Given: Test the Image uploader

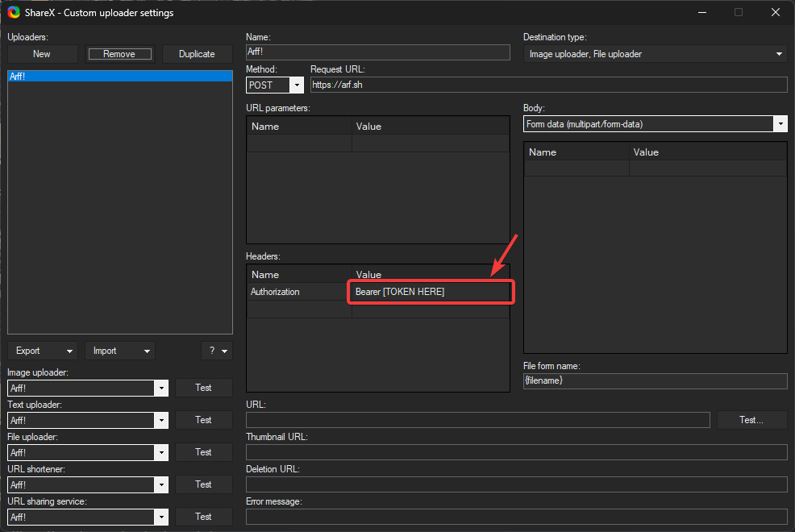Looking at the screenshot, I should click(x=204, y=388).
